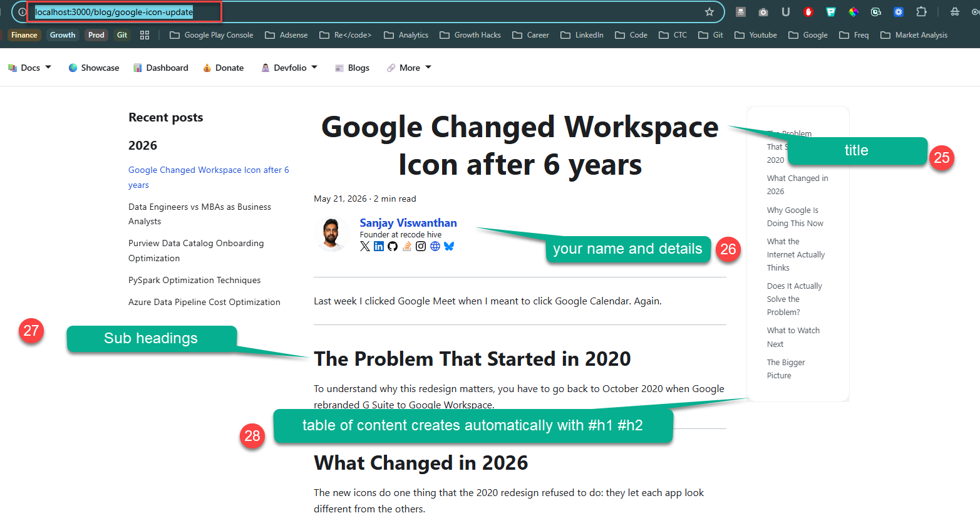The height and width of the screenshot is (528, 980).
Task: Click the site information icon in address bar
Action: point(23,12)
